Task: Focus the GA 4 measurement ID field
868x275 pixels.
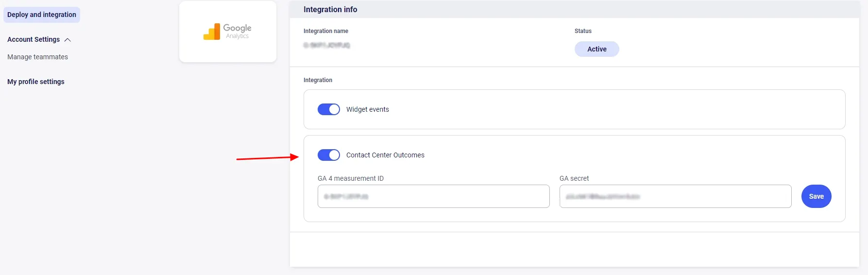Action: pos(433,196)
